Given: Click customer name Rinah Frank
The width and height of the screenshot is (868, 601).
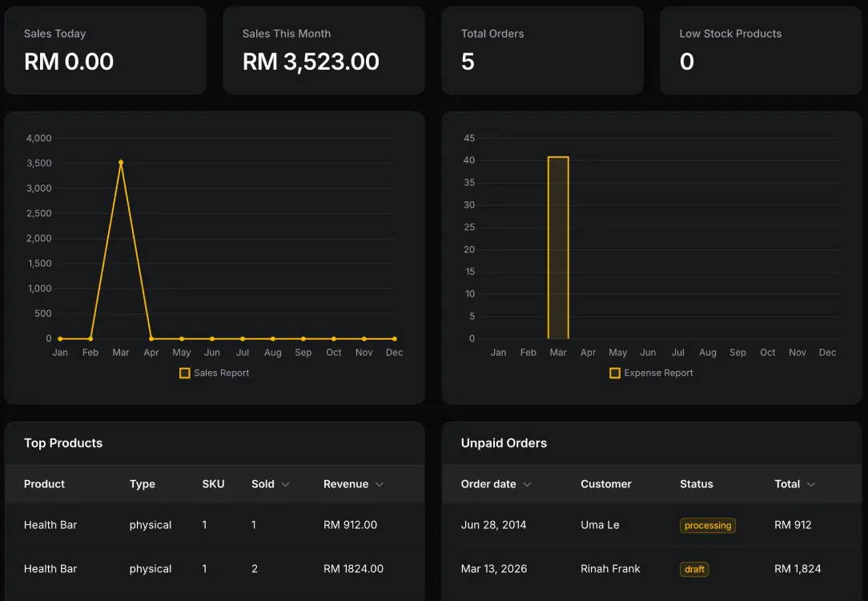Looking at the screenshot, I should point(610,569).
